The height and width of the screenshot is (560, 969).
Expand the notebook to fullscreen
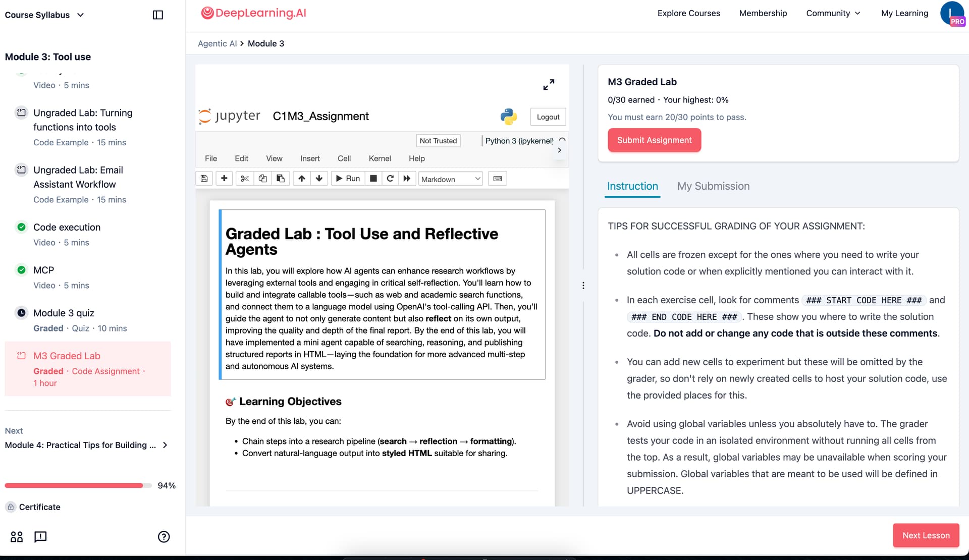coord(549,84)
